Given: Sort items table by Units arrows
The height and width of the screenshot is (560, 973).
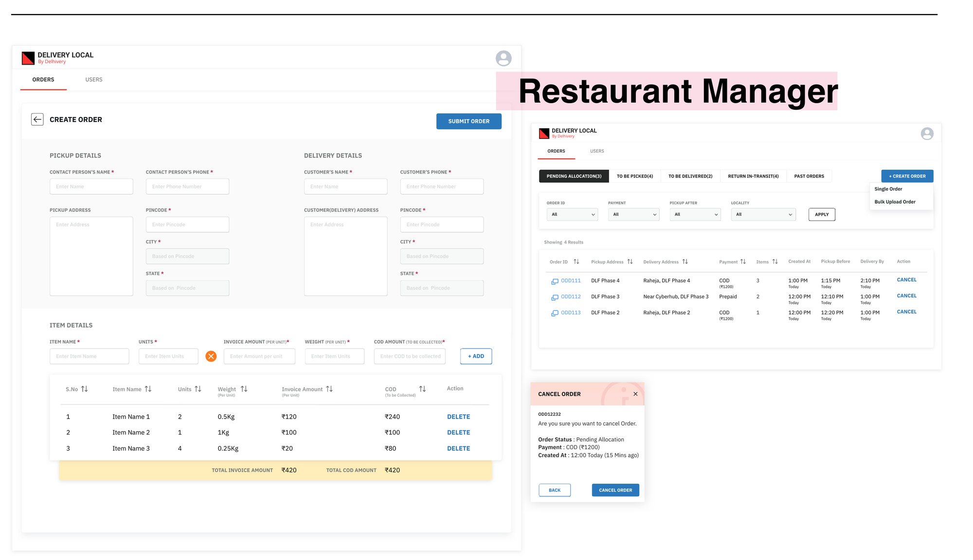Looking at the screenshot, I should point(198,389).
